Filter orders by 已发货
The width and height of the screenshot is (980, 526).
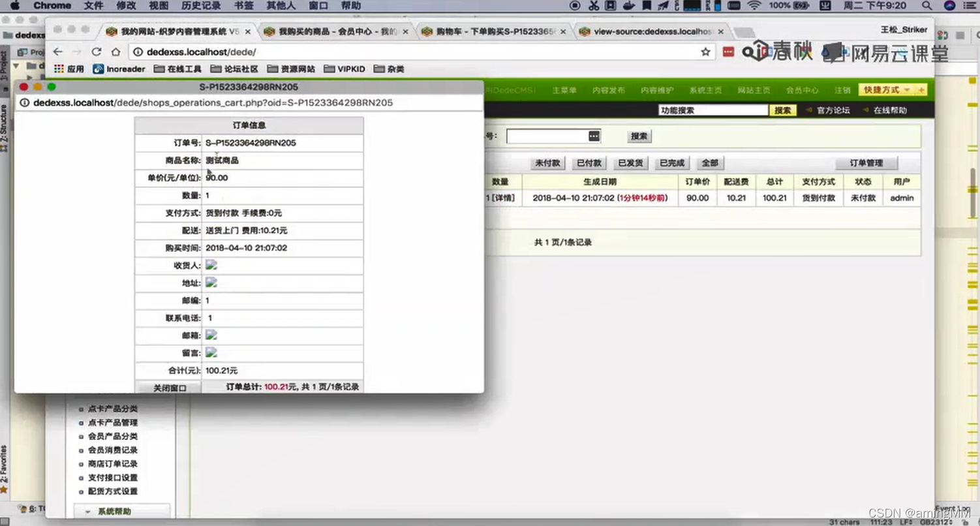pos(630,163)
